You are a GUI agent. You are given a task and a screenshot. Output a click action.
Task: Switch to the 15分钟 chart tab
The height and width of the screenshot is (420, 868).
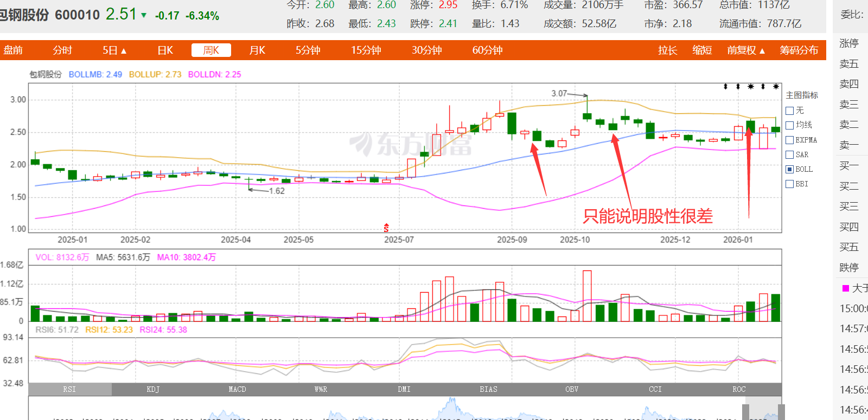(x=366, y=50)
